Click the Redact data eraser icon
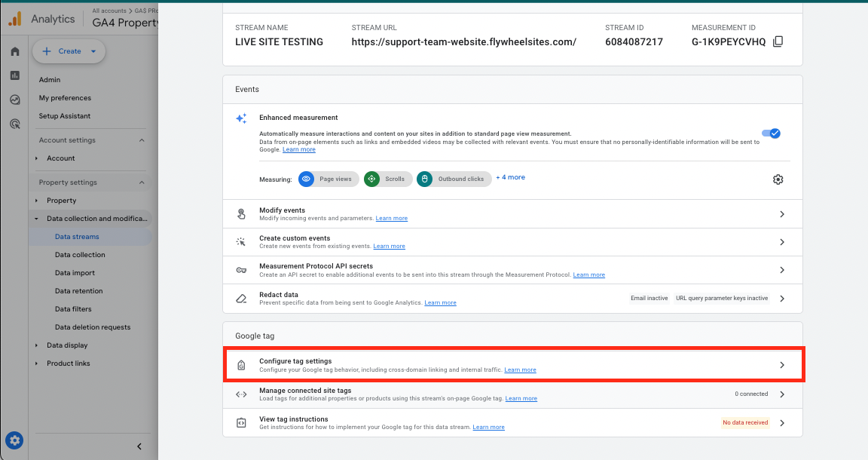The height and width of the screenshot is (460, 868). point(241,299)
